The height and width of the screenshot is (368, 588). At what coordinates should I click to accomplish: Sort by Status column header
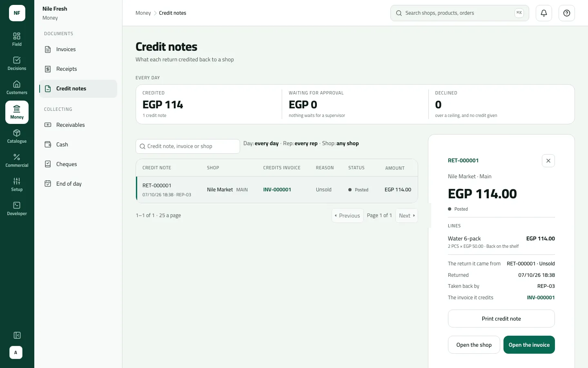click(x=356, y=168)
